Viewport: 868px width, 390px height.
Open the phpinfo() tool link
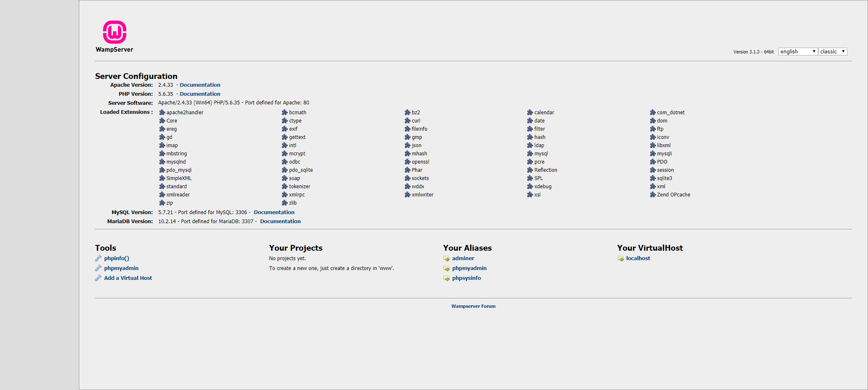tap(117, 258)
